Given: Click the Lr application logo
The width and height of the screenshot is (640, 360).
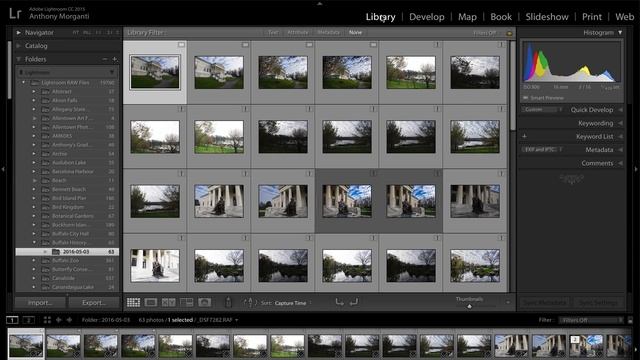Looking at the screenshot, I should pyautogui.click(x=15, y=13).
